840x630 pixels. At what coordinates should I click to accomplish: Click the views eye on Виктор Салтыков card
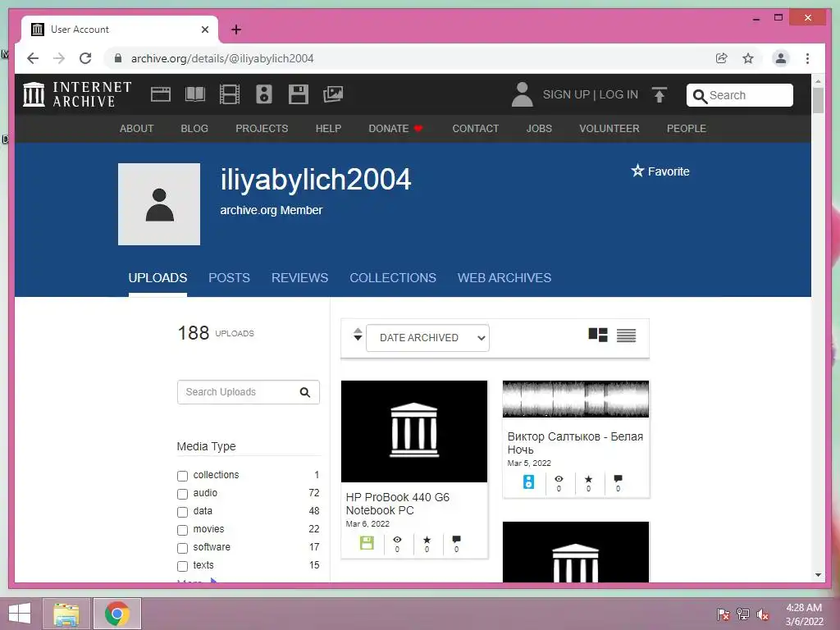[x=559, y=479]
